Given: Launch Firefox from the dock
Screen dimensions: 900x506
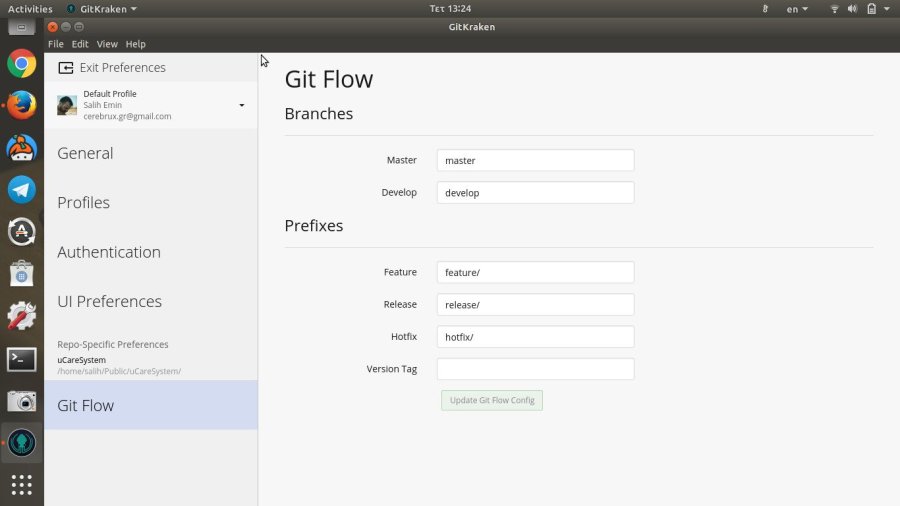Looking at the screenshot, I should tap(21, 106).
